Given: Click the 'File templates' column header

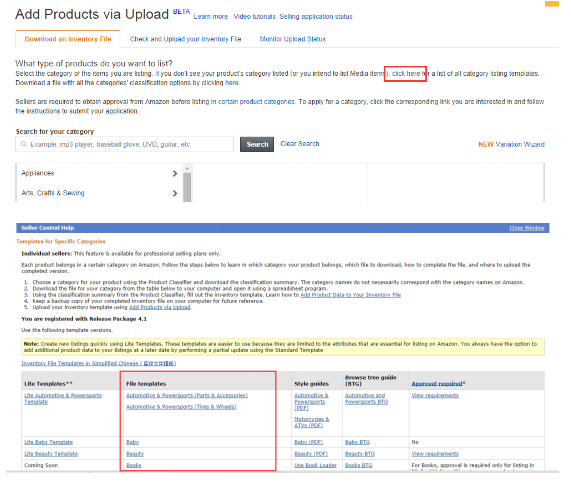Looking at the screenshot, I should point(146,384).
